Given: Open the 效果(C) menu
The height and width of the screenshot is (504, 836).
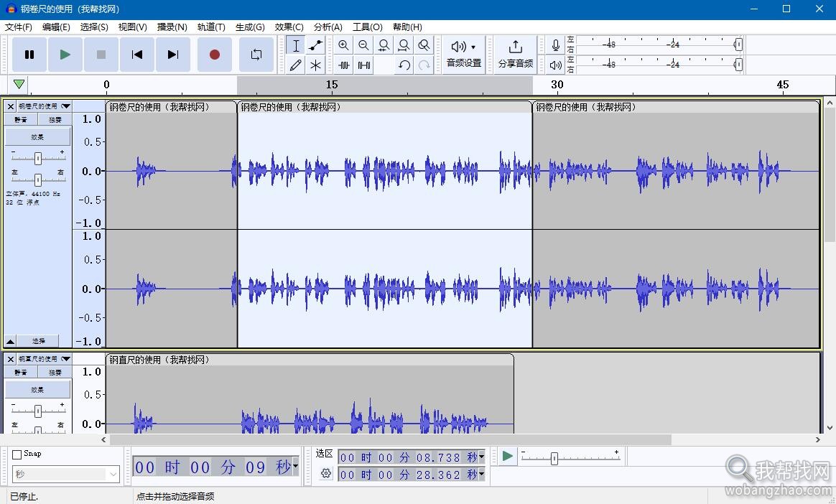Looking at the screenshot, I should [289, 27].
